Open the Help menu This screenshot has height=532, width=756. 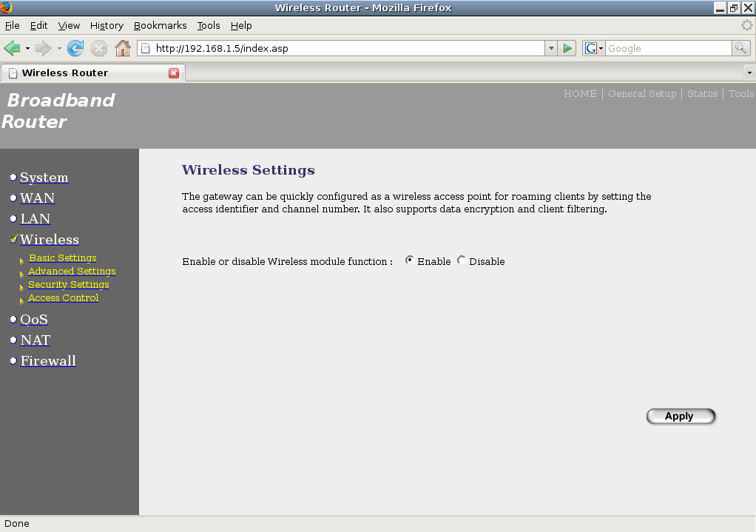click(x=241, y=26)
